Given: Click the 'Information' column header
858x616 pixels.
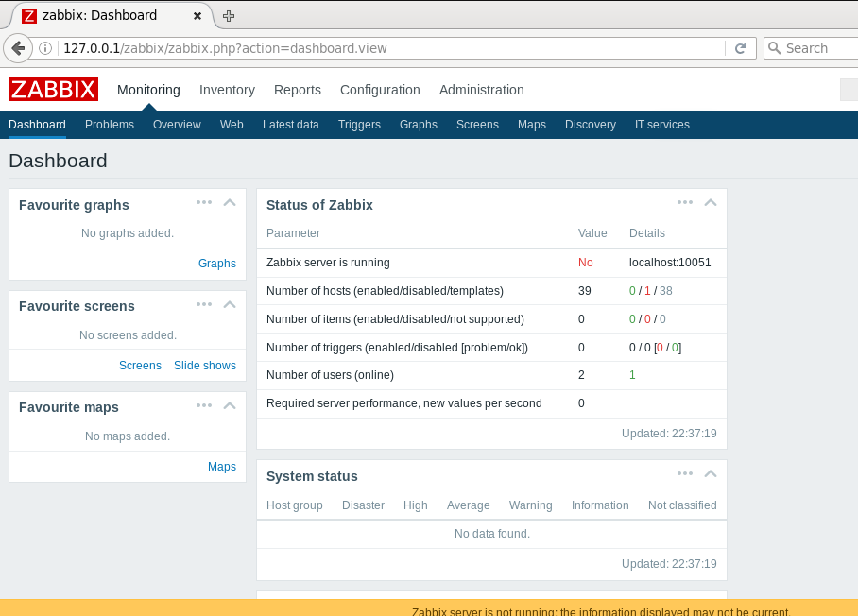Looking at the screenshot, I should [600, 505].
